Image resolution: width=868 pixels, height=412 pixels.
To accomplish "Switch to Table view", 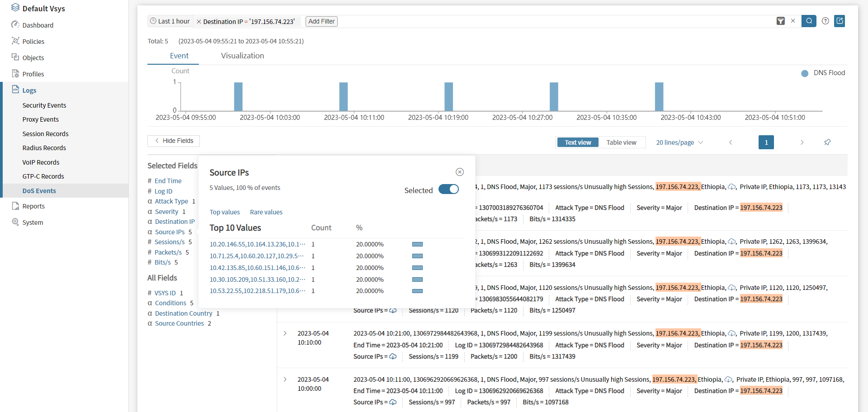I will coord(621,142).
